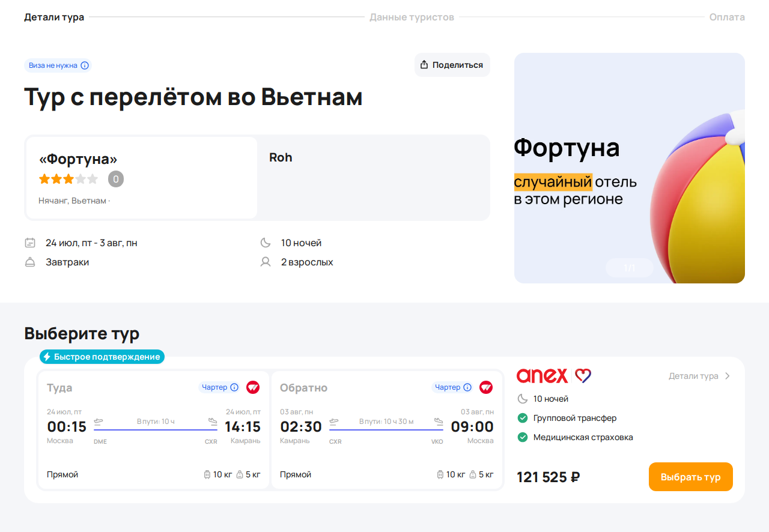Click the Выбрать тур button
The image size is (769, 532).
[691, 477]
